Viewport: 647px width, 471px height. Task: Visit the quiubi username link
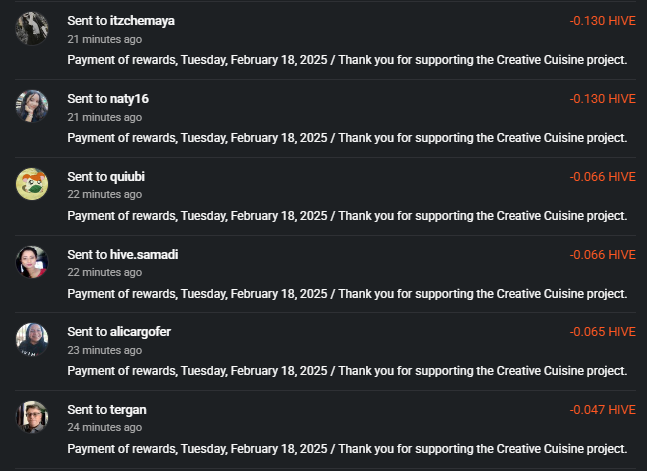point(127,177)
